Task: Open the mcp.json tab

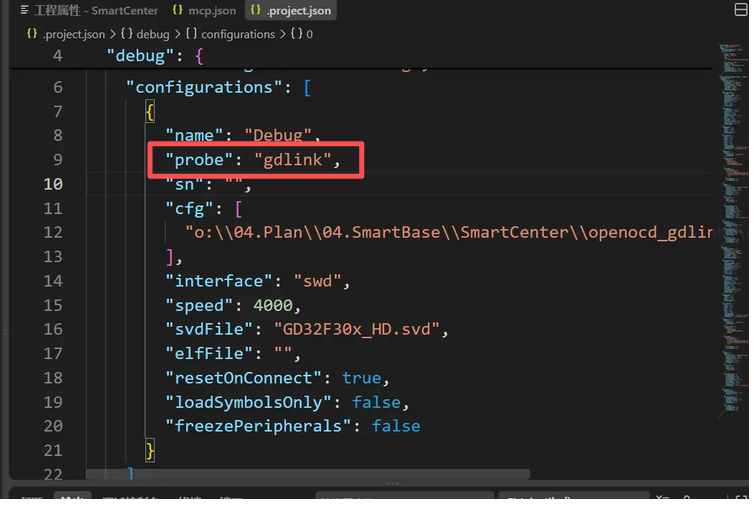Action: (205, 11)
